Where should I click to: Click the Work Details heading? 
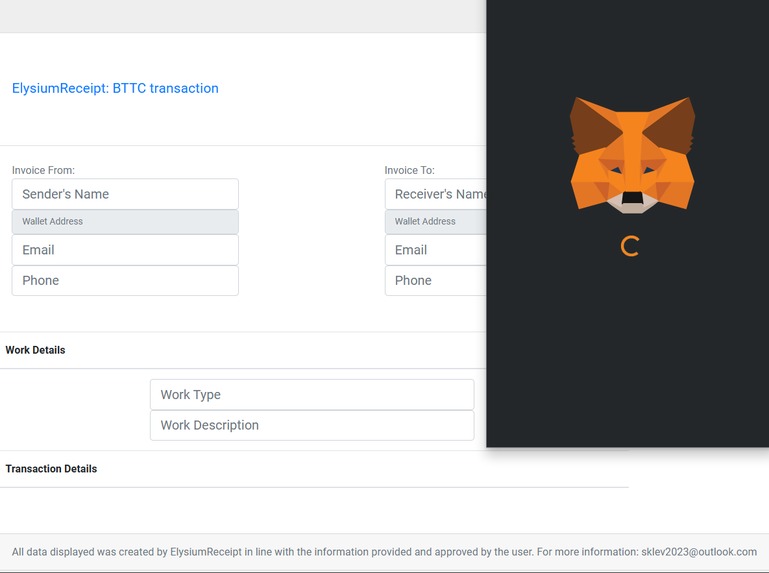point(35,350)
